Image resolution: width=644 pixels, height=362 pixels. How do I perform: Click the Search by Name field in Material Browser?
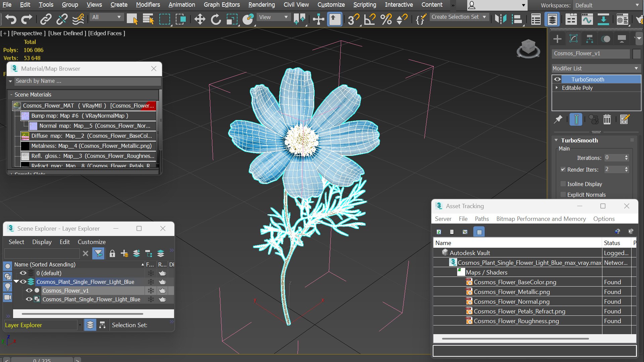87,81
